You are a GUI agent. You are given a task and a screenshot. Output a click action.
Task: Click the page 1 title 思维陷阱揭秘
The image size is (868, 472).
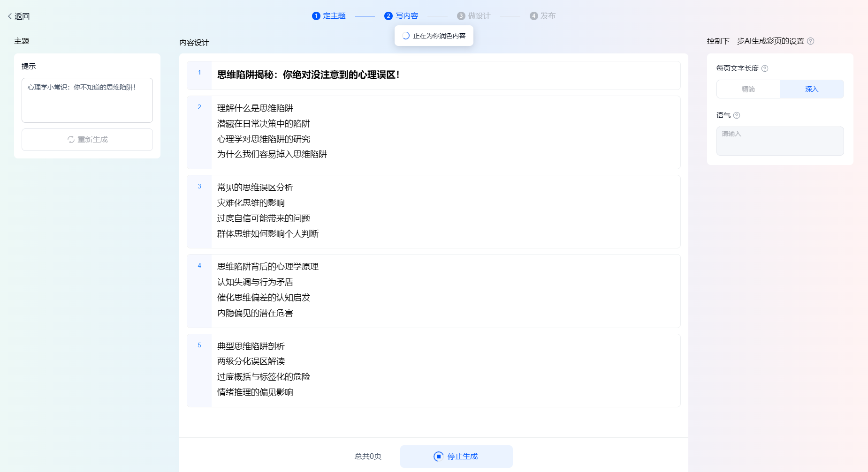308,75
